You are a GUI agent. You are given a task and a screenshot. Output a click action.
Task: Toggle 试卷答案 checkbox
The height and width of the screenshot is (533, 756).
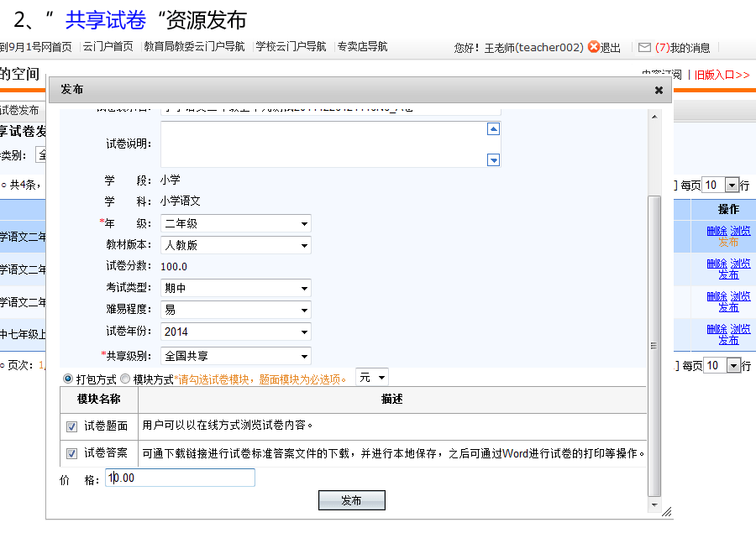71,454
